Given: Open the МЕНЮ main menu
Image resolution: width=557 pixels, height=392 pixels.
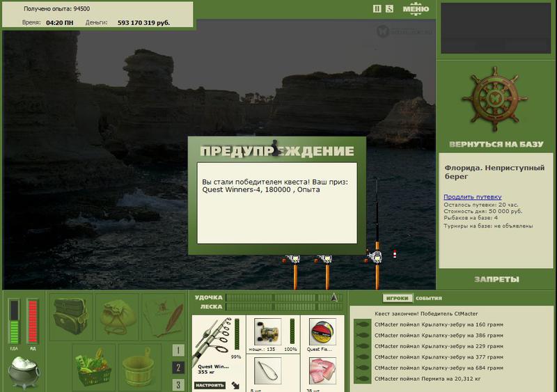Looking at the screenshot, I should 416,9.
